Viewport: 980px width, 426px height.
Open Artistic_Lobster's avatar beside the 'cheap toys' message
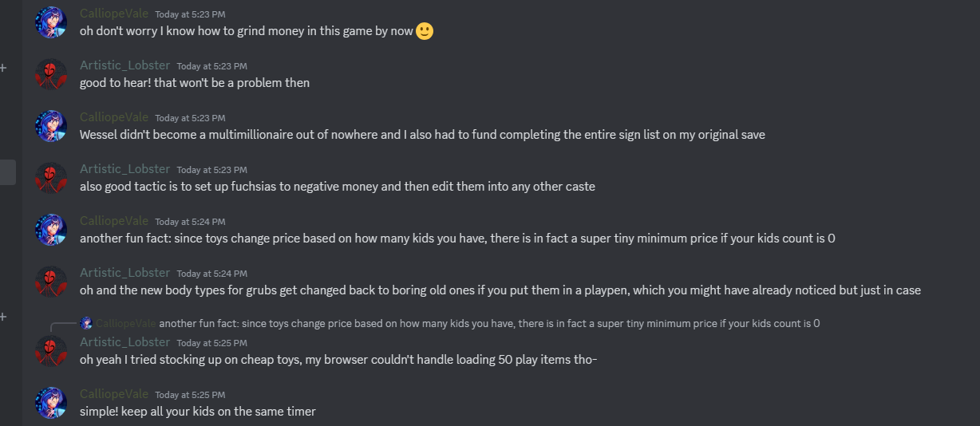point(50,351)
